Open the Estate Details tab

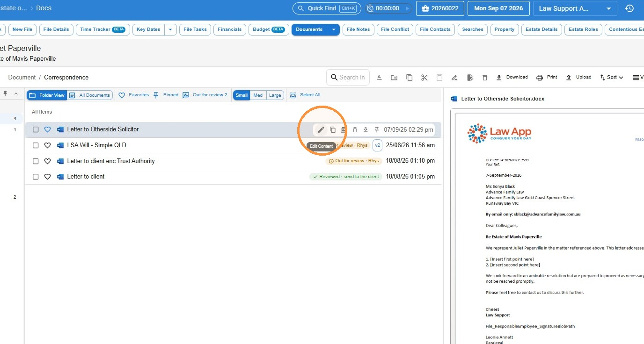click(542, 29)
